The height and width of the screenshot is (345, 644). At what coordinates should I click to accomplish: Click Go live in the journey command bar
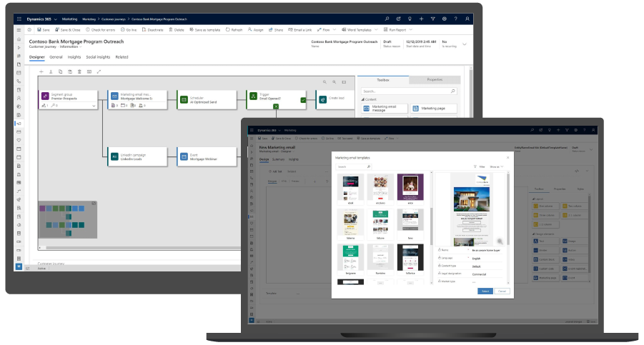point(129,30)
